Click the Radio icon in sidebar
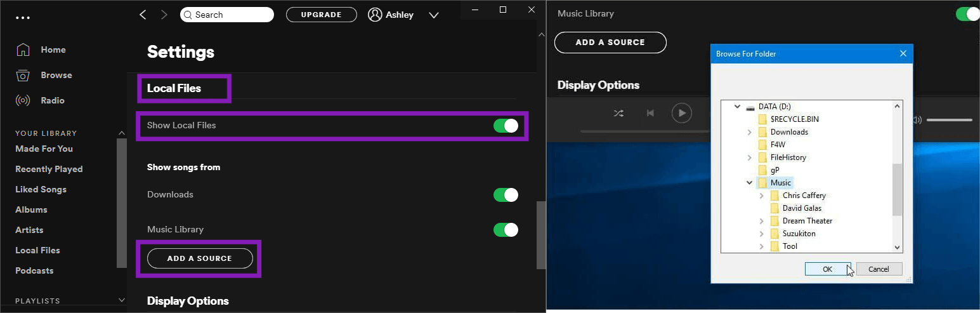This screenshot has height=313, width=980. pyautogui.click(x=23, y=100)
